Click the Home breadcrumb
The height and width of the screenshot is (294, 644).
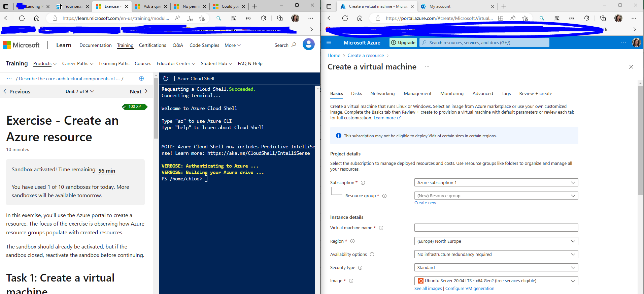[334, 55]
